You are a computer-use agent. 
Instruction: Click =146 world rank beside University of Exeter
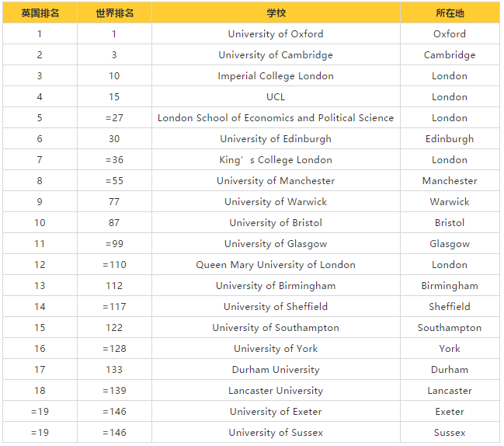tap(114, 412)
